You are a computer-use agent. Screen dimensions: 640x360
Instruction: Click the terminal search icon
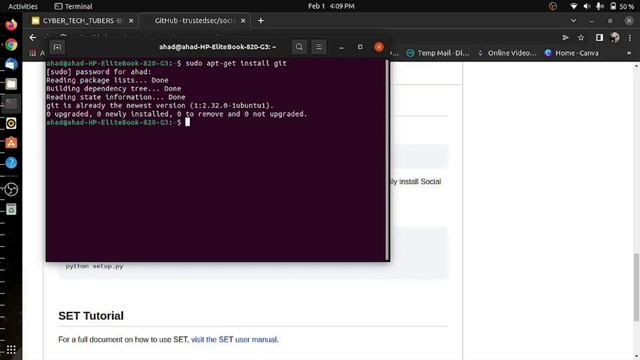point(299,47)
